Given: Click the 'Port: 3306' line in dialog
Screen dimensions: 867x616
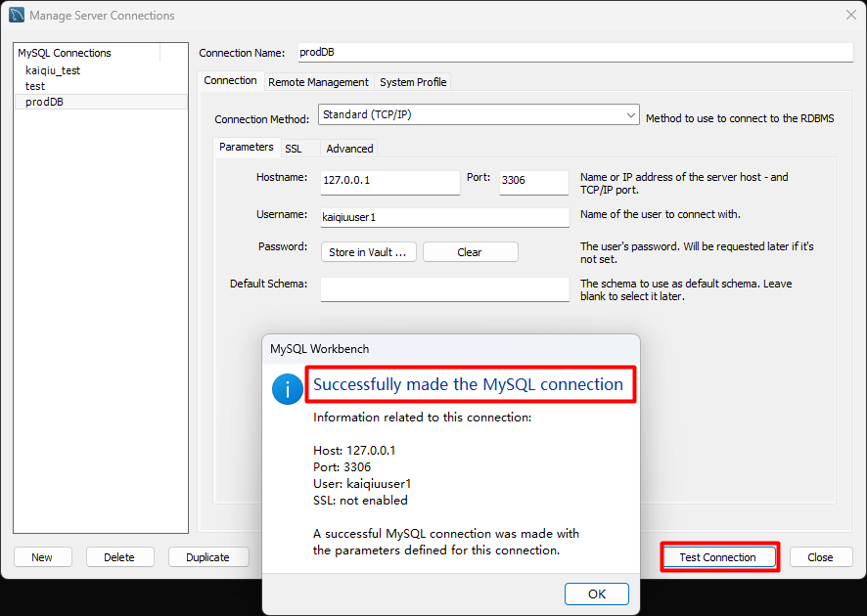Looking at the screenshot, I should click(x=342, y=466).
